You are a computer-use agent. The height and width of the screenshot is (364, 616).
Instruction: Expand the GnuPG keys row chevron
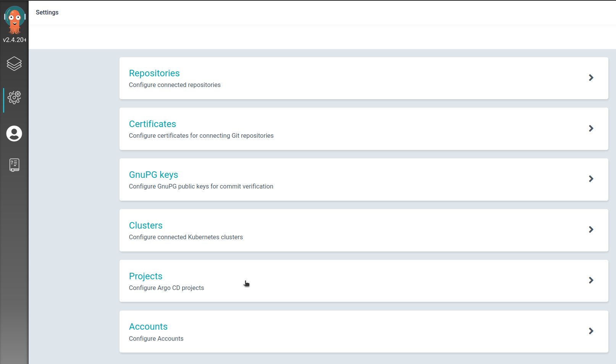click(x=591, y=179)
